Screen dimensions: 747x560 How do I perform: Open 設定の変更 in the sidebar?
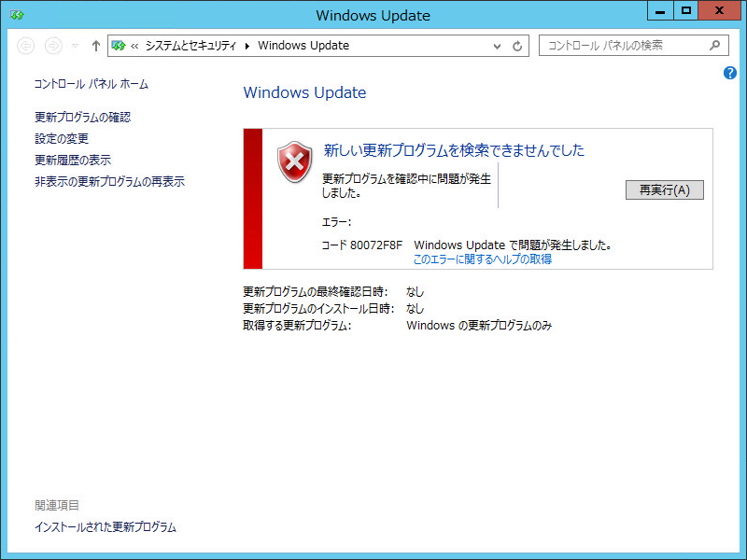(62, 138)
